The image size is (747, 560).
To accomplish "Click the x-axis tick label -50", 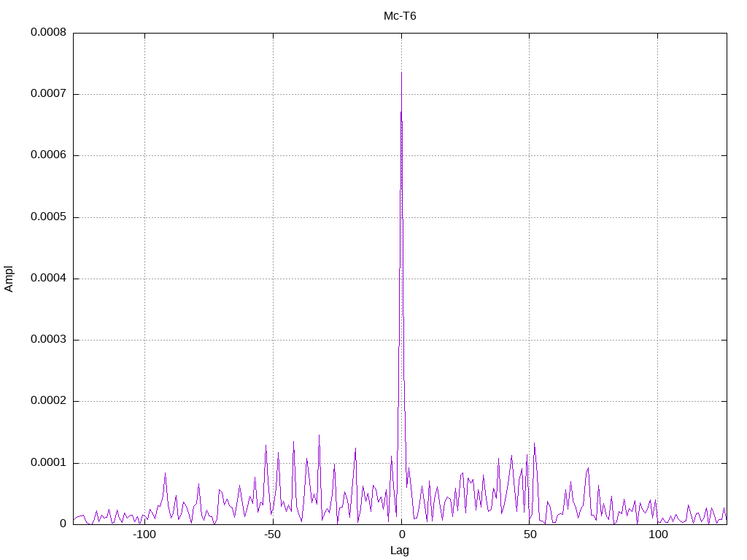I will point(273,534).
